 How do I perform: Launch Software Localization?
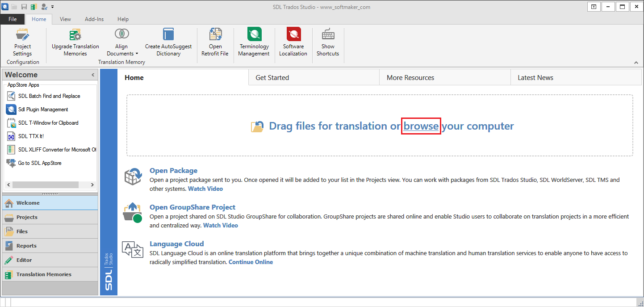pyautogui.click(x=293, y=43)
